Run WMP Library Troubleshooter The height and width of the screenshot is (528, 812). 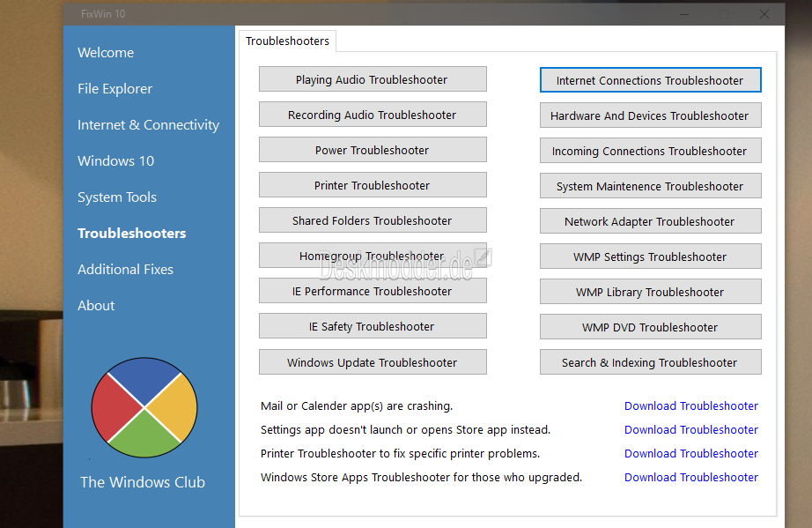pos(651,292)
